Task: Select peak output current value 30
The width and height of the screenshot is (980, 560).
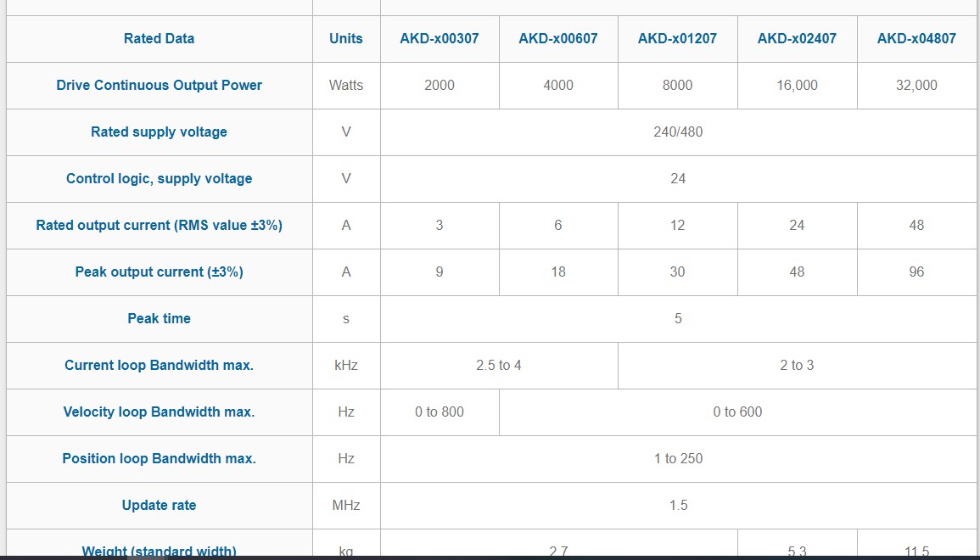Action: (677, 272)
